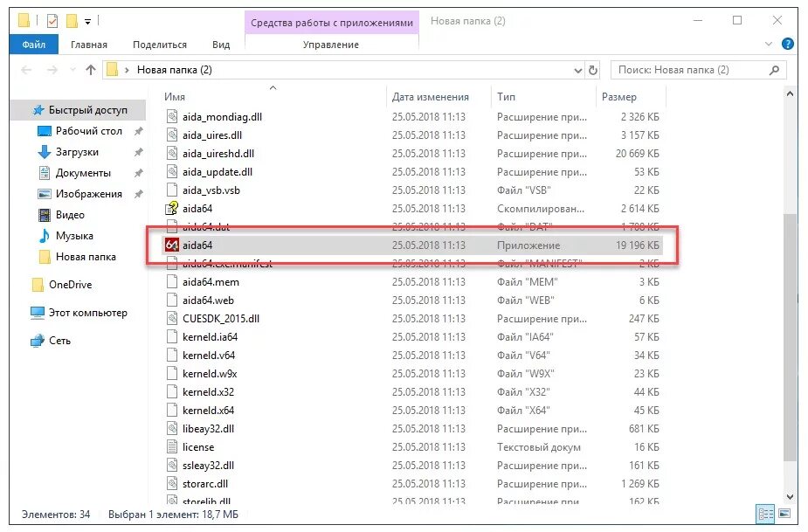Switch to Вид ribbon tab
This screenshot has width=808, height=532.
(220, 45)
